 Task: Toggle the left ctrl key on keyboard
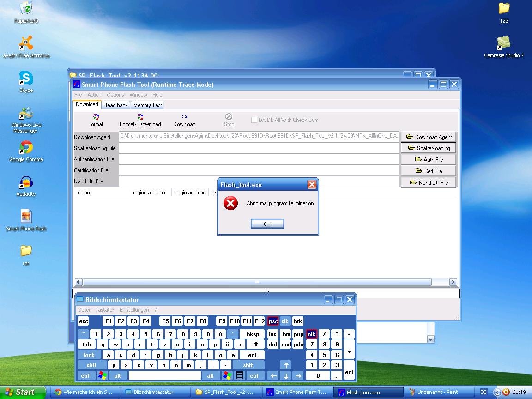pos(85,375)
